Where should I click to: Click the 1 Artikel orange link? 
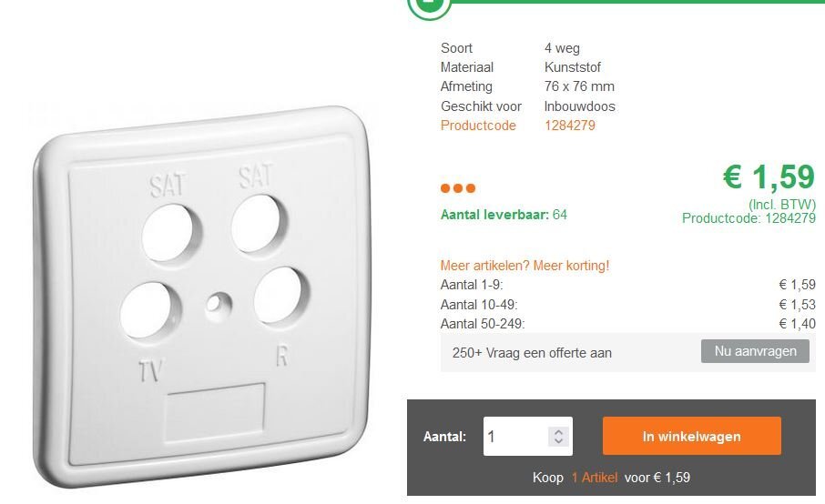[x=595, y=478]
